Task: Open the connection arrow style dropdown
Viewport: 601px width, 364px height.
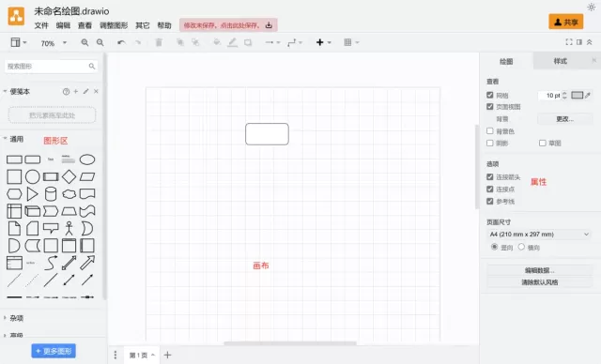Action: point(272,42)
